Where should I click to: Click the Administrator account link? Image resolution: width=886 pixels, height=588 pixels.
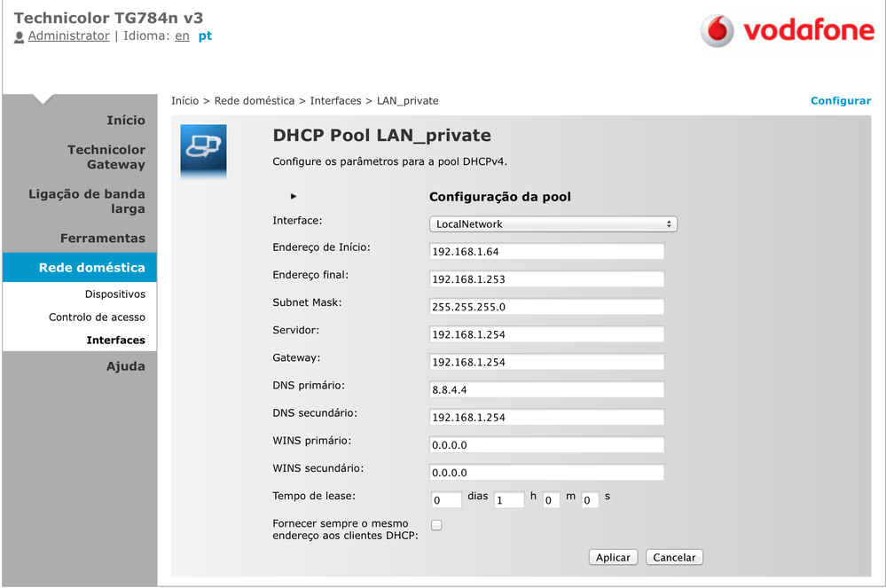coord(68,36)
